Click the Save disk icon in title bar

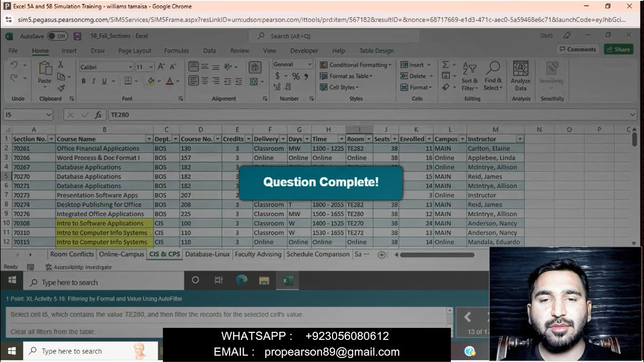pyautogui.click(x=77, y=36)
